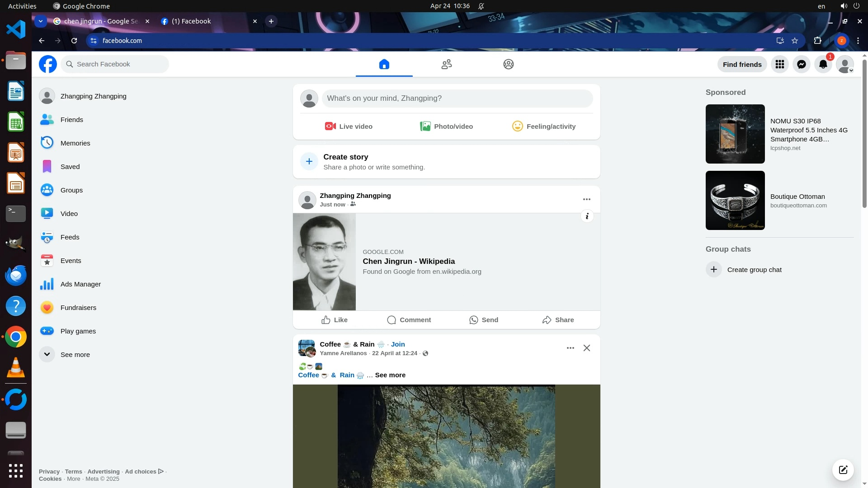Open Messenger chat icon

coord(801,64)
